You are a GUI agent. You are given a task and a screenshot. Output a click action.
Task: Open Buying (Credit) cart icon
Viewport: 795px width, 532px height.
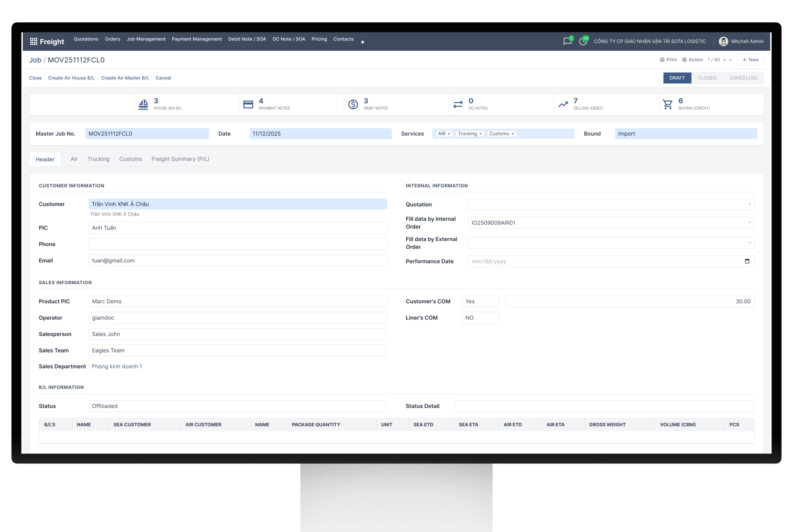667,104
